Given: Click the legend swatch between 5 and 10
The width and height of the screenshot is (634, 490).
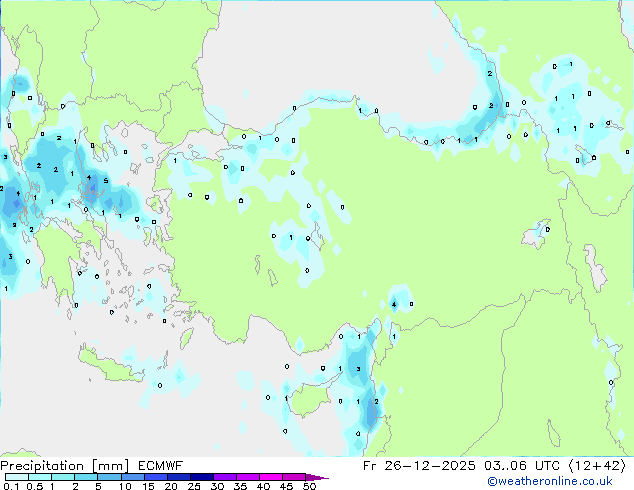Looking at the screenshot, I should pos(110,477).
